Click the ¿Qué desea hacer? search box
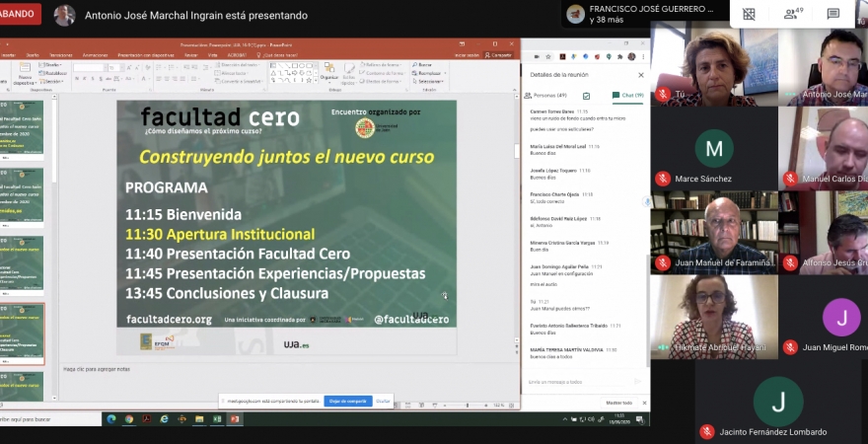This screenshot has height=444, width=868. (277, 55)
